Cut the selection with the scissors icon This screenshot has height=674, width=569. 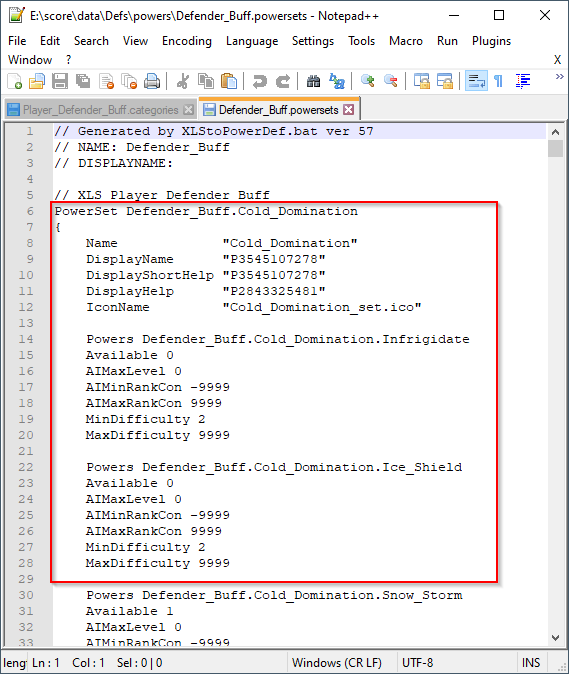(183, 81)
